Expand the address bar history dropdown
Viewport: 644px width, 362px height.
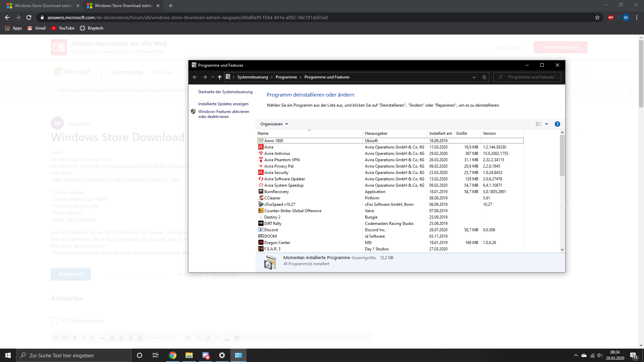coord(474,77)
